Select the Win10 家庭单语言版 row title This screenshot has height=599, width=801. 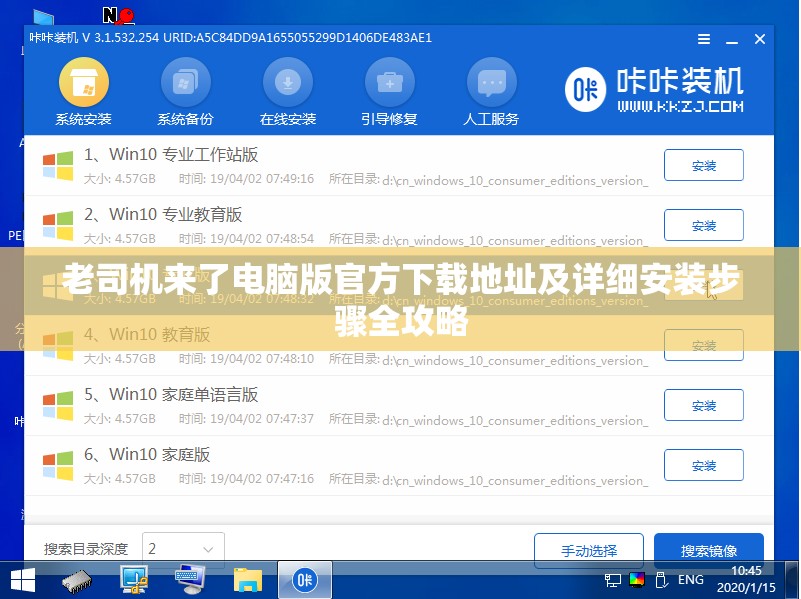(171, 394)
